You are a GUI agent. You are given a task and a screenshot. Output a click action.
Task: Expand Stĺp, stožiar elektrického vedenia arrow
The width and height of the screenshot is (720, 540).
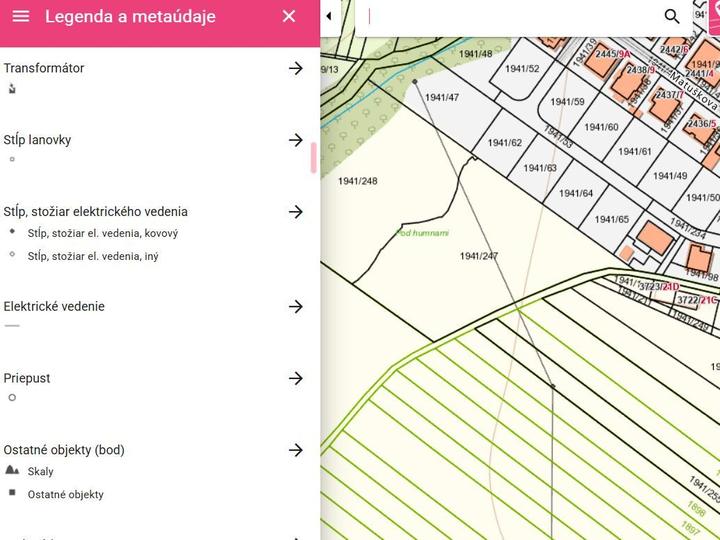(295, 212)
